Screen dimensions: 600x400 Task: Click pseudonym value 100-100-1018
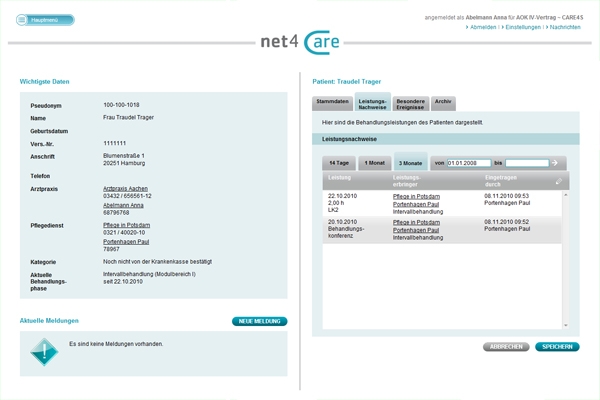click(121, 105)
